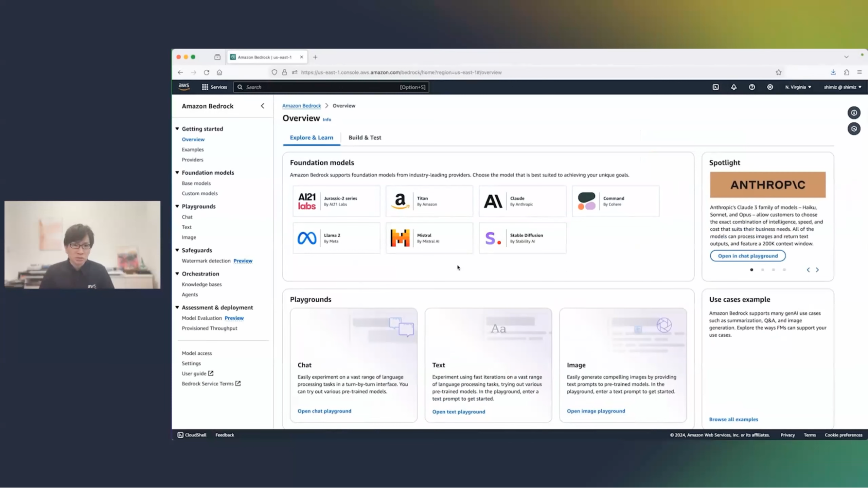Screen dimensions: 868x488
Task: Open the Services grid menu
Action: [x=214, y=87]
